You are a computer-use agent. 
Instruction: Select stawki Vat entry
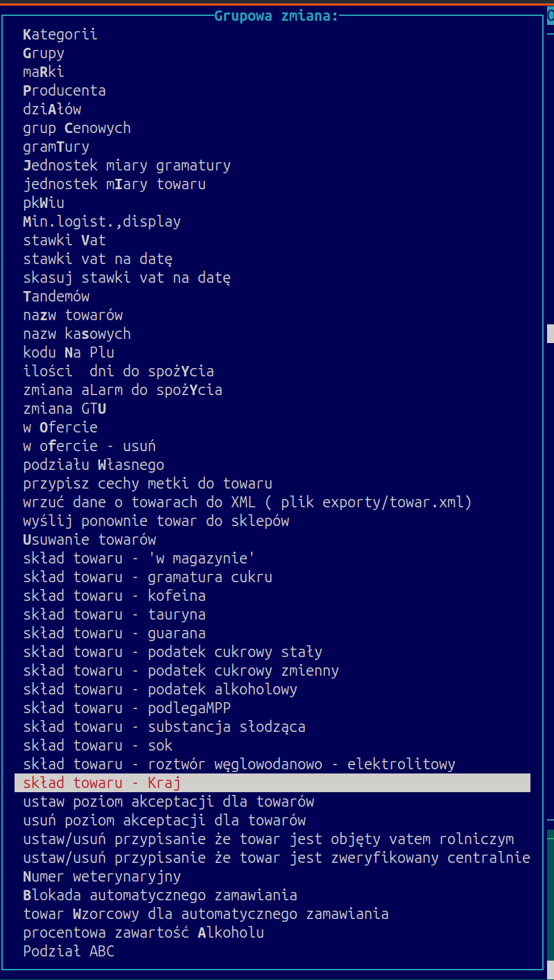point(64,240)
